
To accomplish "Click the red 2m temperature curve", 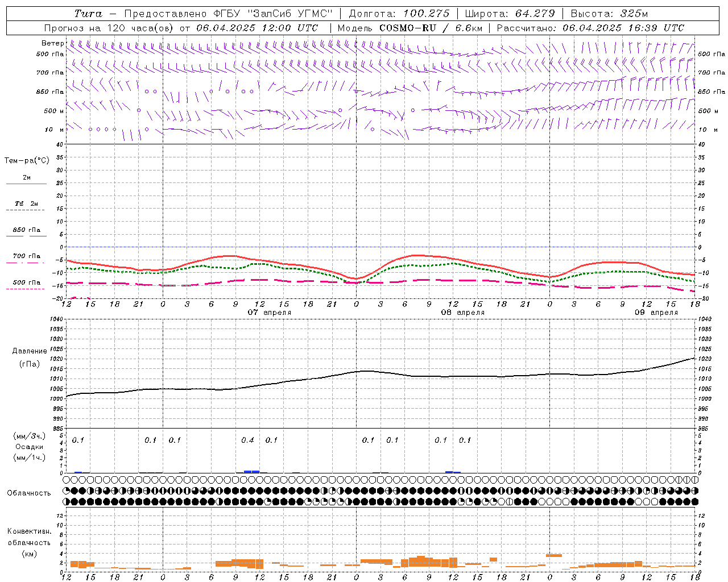I will tap(381, 267).
